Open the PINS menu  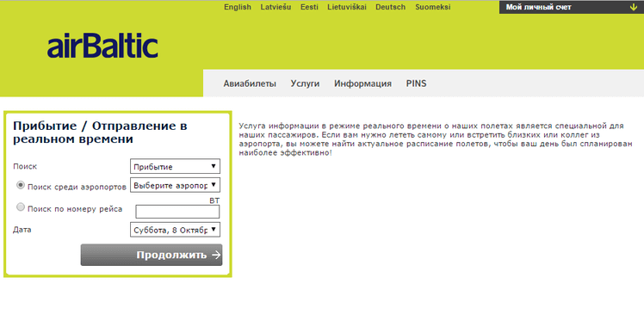tap(417, 83)
